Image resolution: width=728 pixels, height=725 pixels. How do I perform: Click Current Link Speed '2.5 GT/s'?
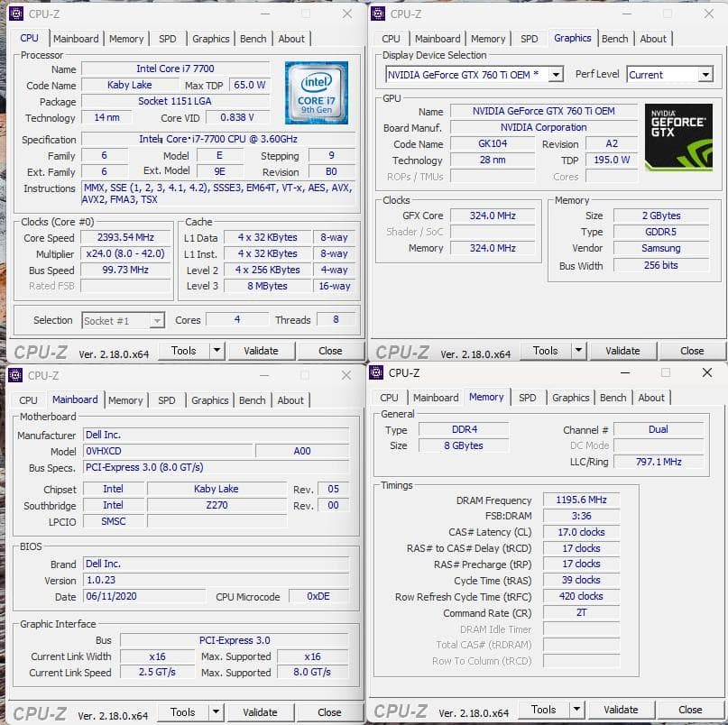click(x=157, y=672)
